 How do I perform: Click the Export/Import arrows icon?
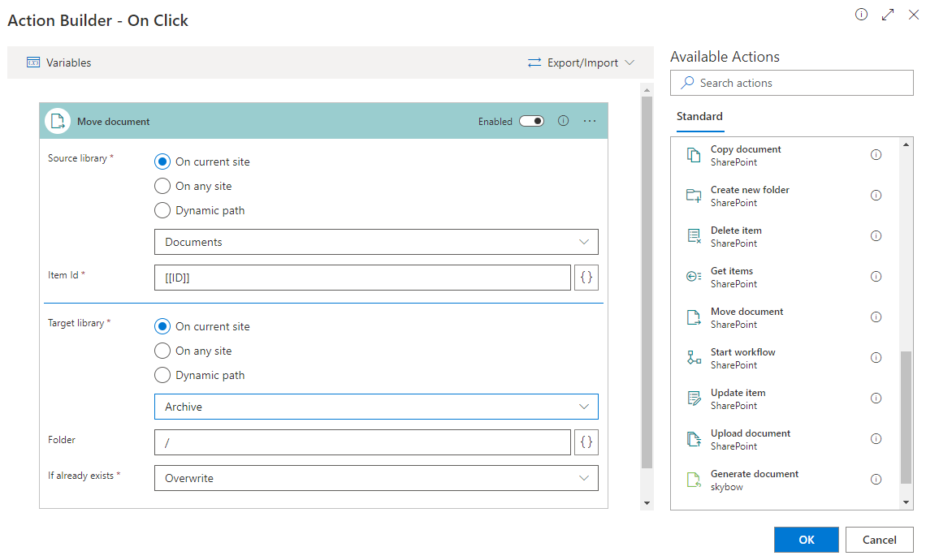[534, 62]
